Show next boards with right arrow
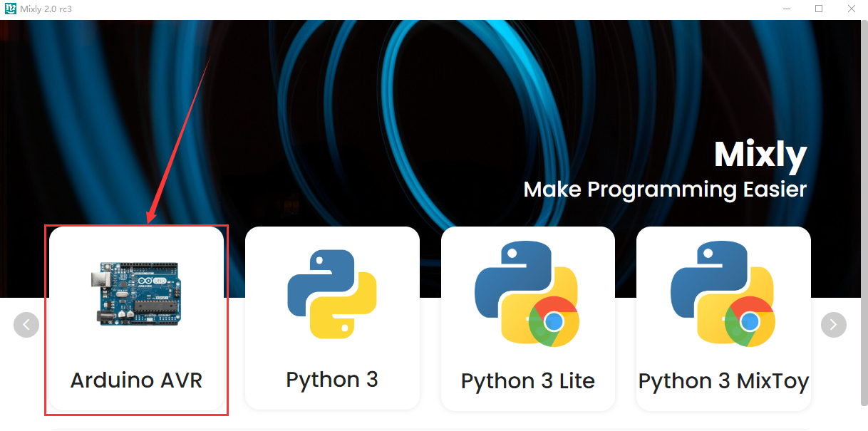Viewport: 868px width, 431px height. [834, 325]
